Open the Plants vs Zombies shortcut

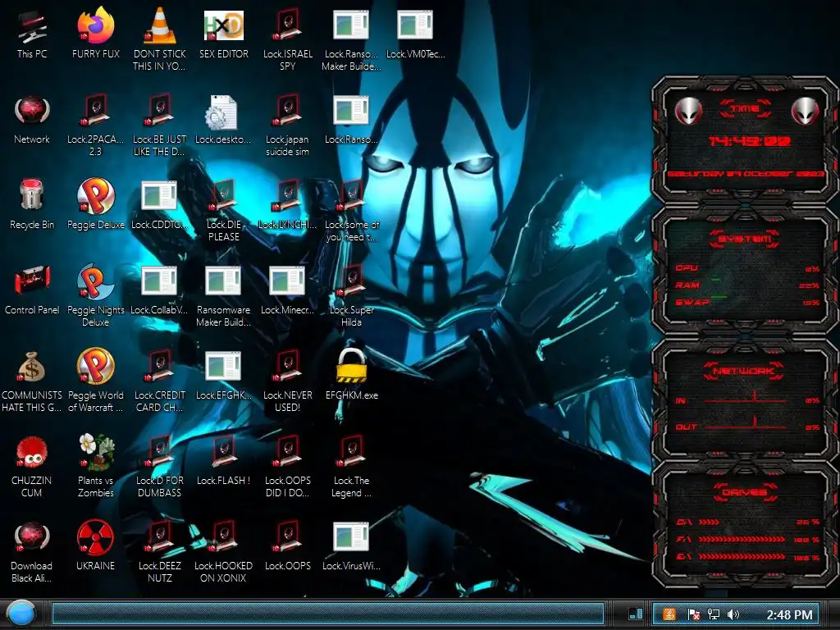95,452
